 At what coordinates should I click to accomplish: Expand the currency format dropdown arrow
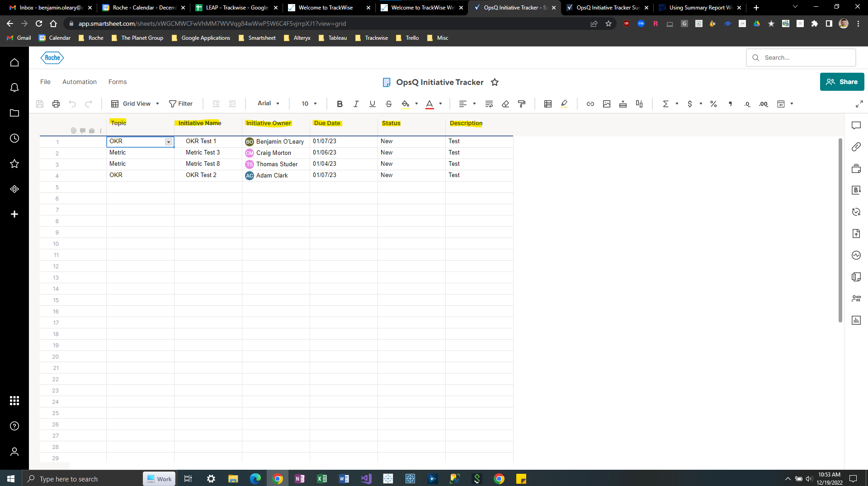click(x=701, y=104)
